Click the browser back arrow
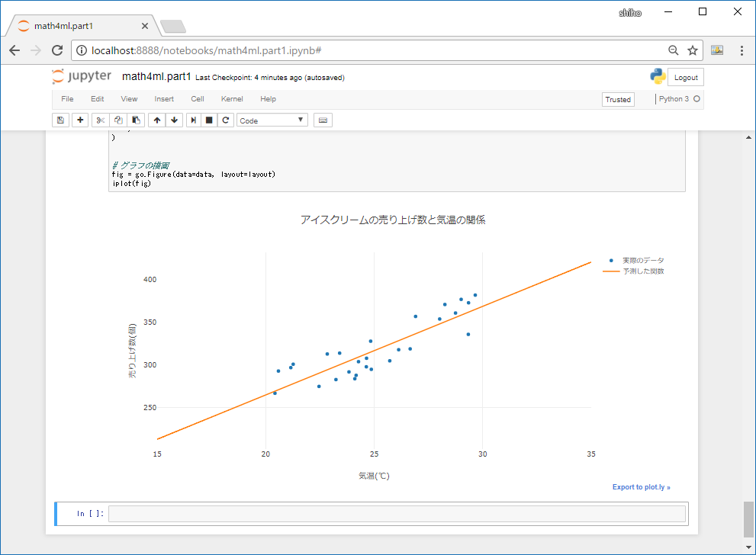This screenshot has width=756, height=555. pyautogui.click(x=14, y=50)
